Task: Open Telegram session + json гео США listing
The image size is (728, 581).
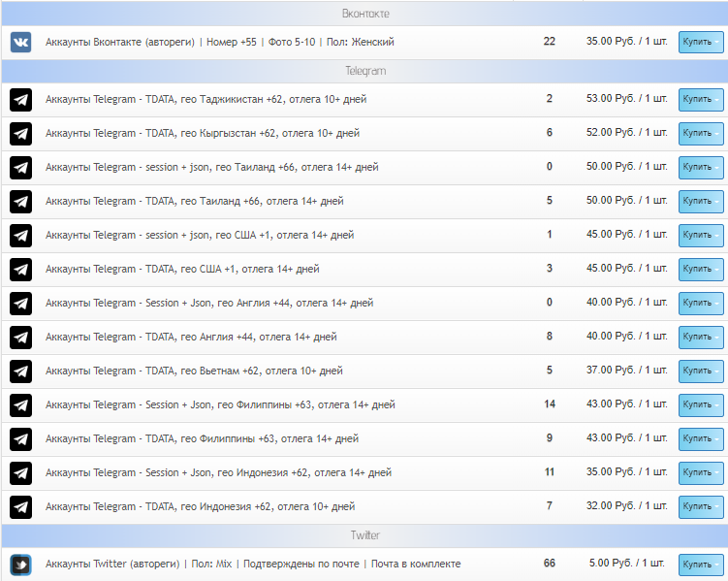Action: (200, 235)
